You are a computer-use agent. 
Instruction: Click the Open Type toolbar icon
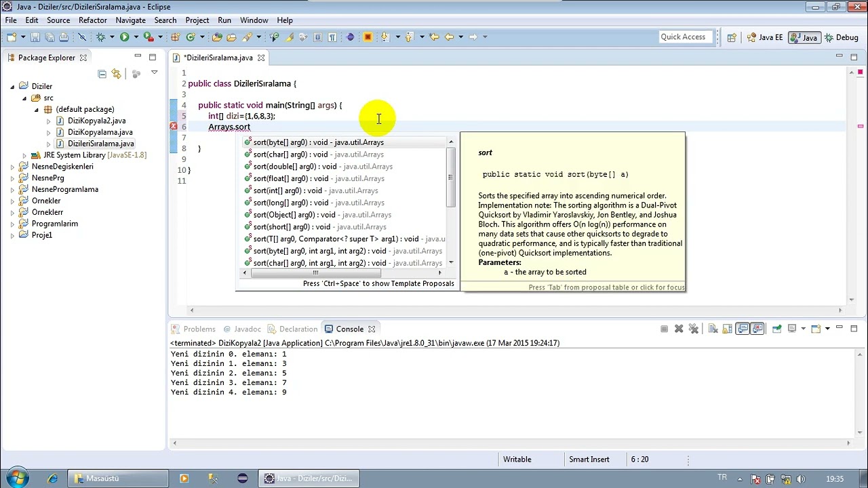pos(217,37)
